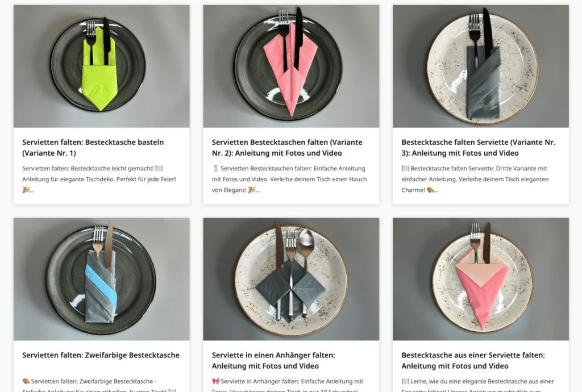This screenshot has width=582, height=392.
Task: Open the pink Variante Nr. 2 napkin photo
Action: pyautogui.click(x=291, y=66)
